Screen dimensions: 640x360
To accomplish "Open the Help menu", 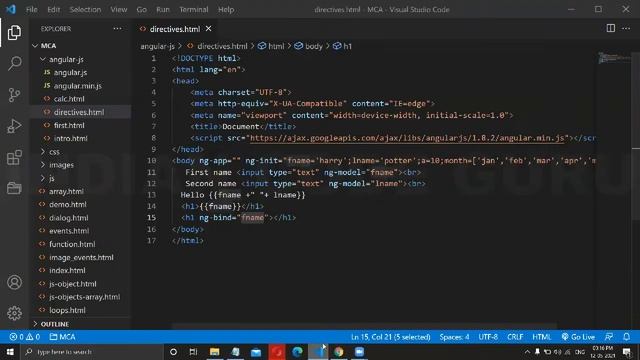I will pos(226,9).
